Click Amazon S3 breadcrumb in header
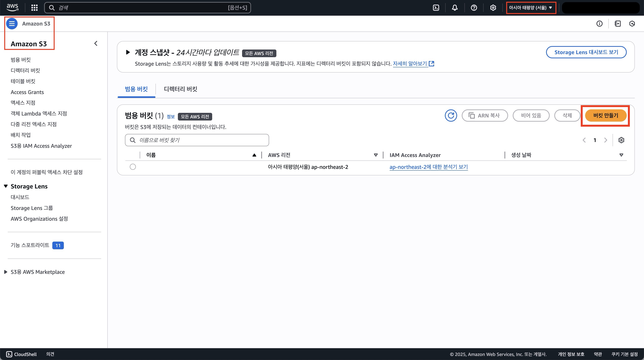The image size is (644, 360). (36, 24)
